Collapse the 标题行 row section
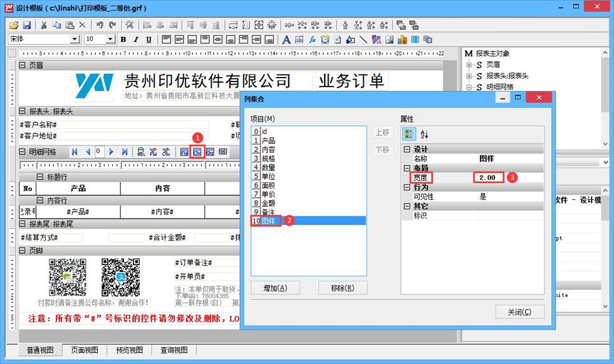 40,177
